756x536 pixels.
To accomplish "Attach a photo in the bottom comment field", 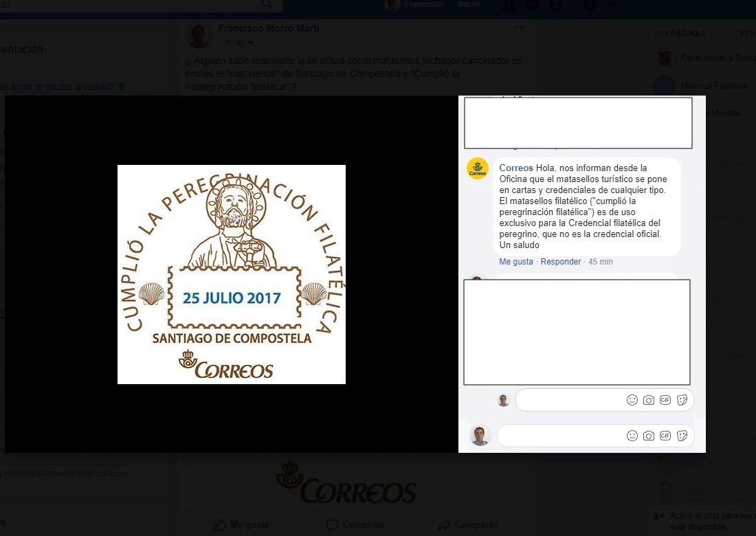I will [649, 436].
